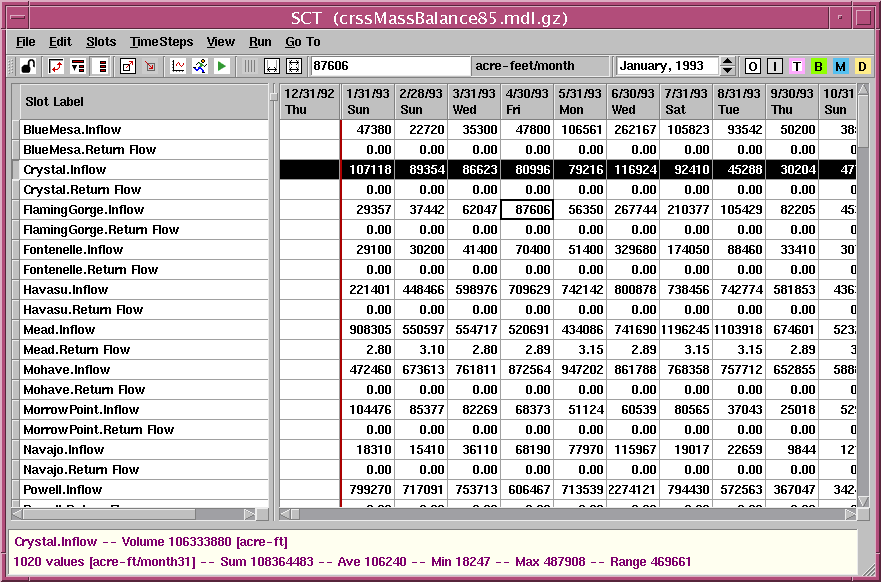
Task: Click the date spinner down arrow
Action: click(728, 71)
